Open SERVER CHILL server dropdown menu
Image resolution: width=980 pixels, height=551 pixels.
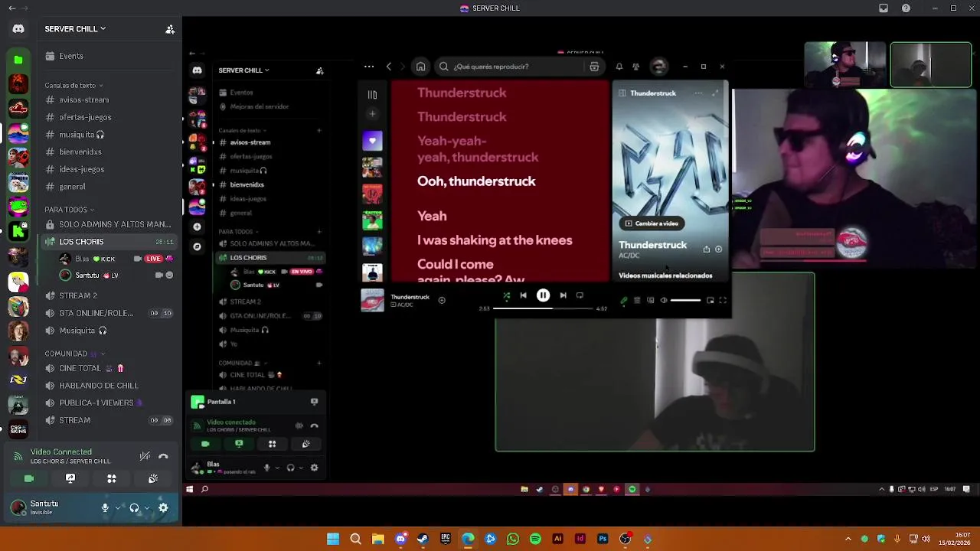tap(75, 29)
